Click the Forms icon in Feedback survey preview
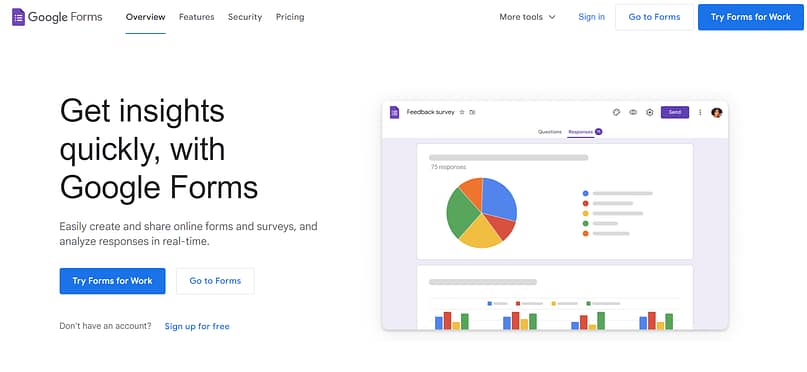The height and width of the screenshot is (372, 807). tap(394, 112)
